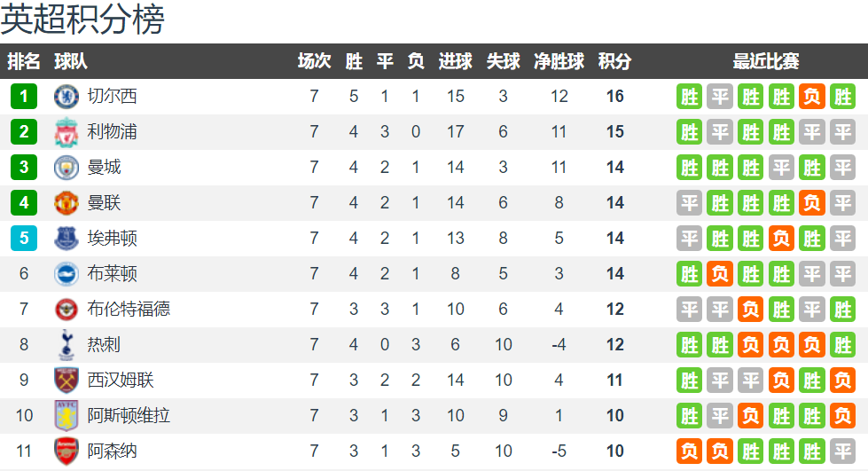Click the Arsenal cannon crest icon

pos(66,451)
